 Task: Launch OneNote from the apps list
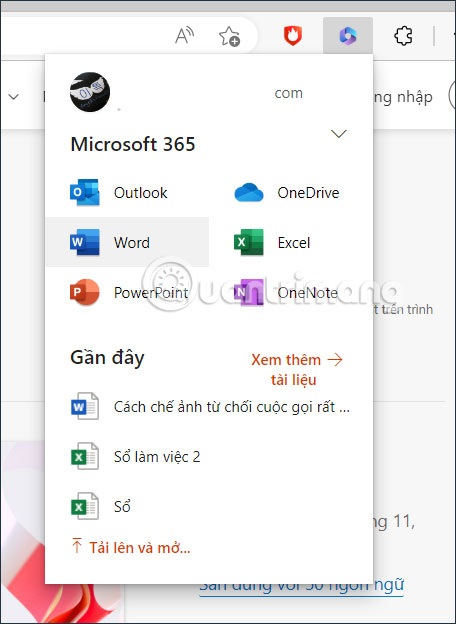click(291, 292)
